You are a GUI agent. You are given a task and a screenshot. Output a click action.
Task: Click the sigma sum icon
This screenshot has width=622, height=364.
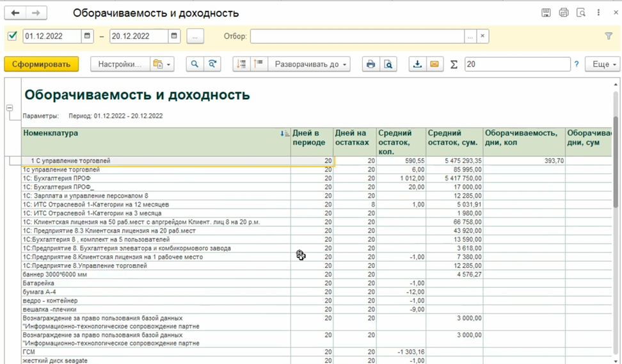[x=454, y=64]
